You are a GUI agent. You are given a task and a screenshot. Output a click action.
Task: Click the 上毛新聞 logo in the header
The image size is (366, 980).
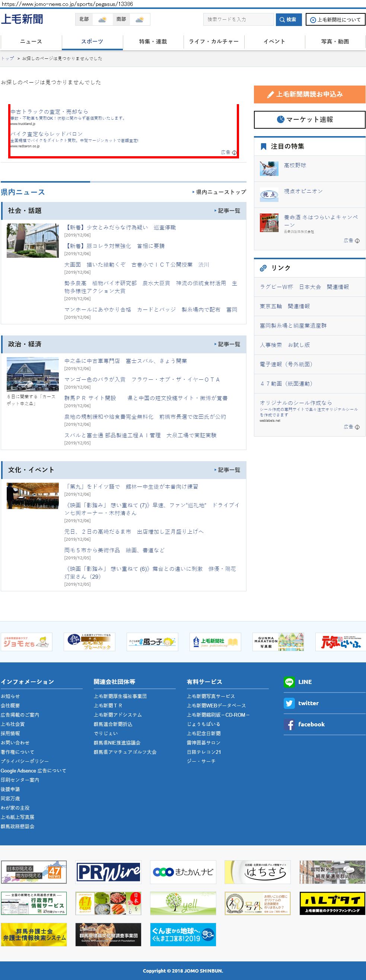click(x=22, y=19)
